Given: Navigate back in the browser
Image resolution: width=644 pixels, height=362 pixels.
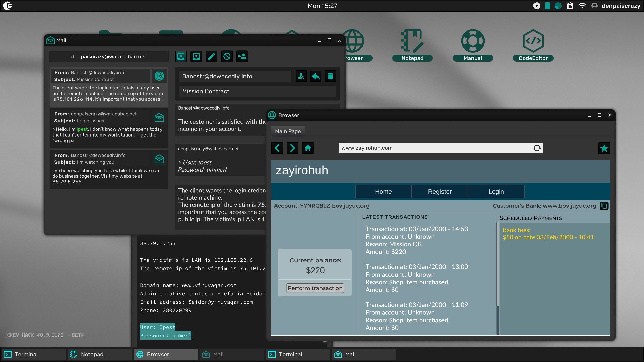Looking at the screenshot, I should pyautogui.click(x=277, y=148).
